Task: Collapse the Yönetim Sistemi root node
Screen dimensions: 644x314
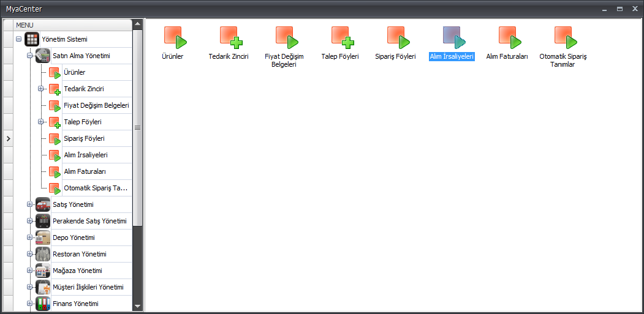Action: [19, 39]
